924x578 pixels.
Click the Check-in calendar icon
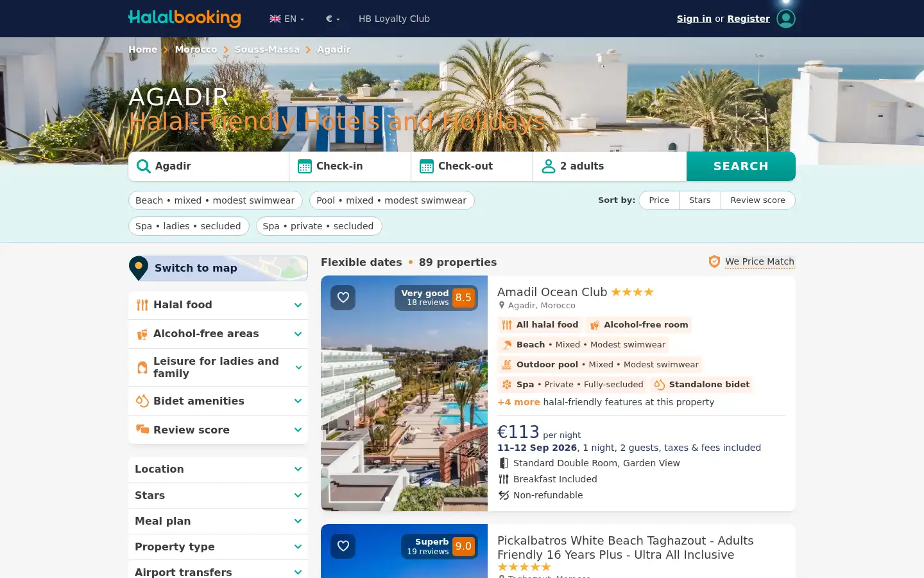pyautogui.click(x=305, y=166)
